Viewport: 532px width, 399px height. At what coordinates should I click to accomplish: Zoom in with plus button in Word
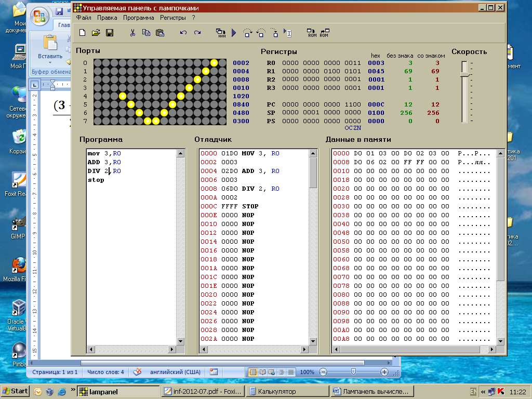coord(384,372)
